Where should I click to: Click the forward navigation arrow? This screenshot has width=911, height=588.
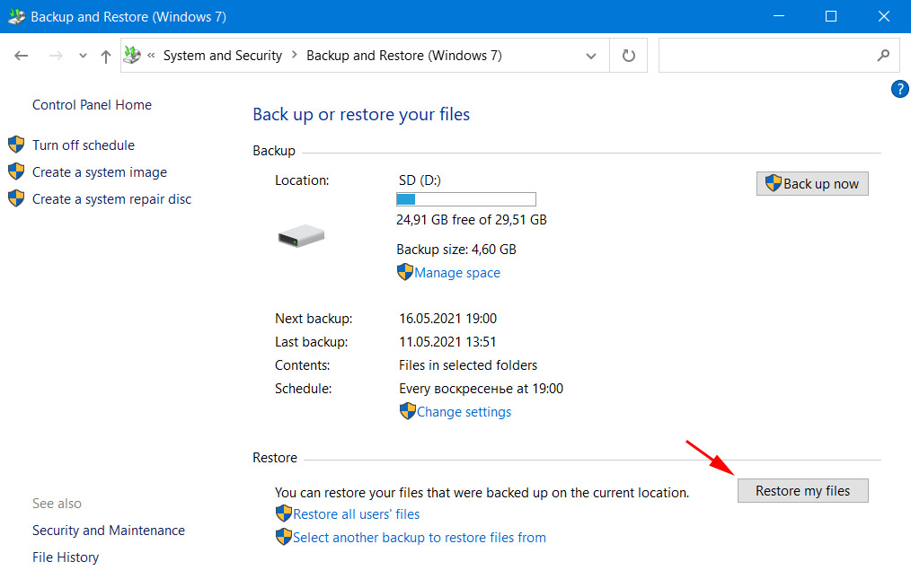click(56, 56)
